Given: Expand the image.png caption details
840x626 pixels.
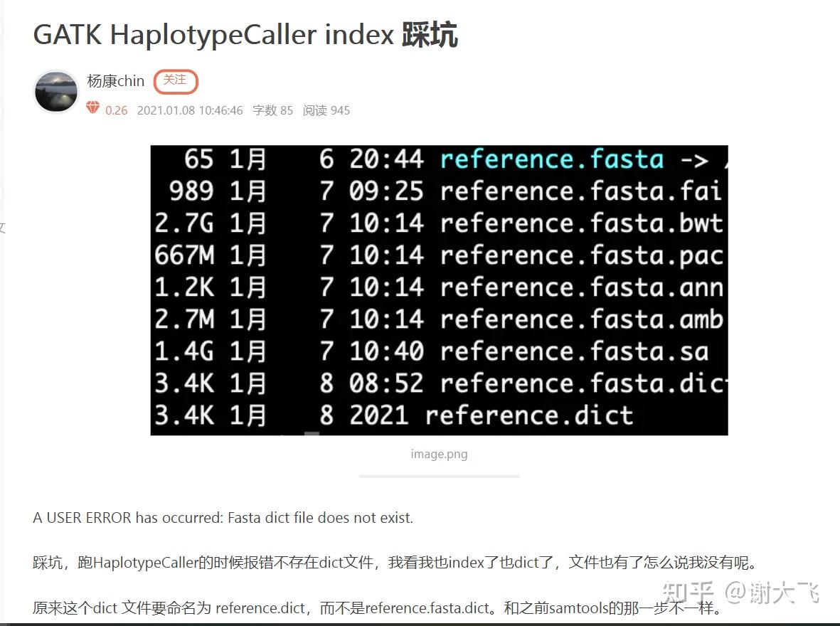Looking at the screenshot, I should click(x=438, y=453).
